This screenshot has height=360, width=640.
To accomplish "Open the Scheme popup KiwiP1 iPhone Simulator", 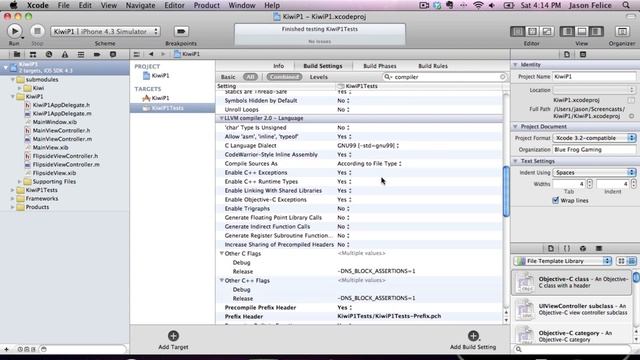I will tap(105, 31).
